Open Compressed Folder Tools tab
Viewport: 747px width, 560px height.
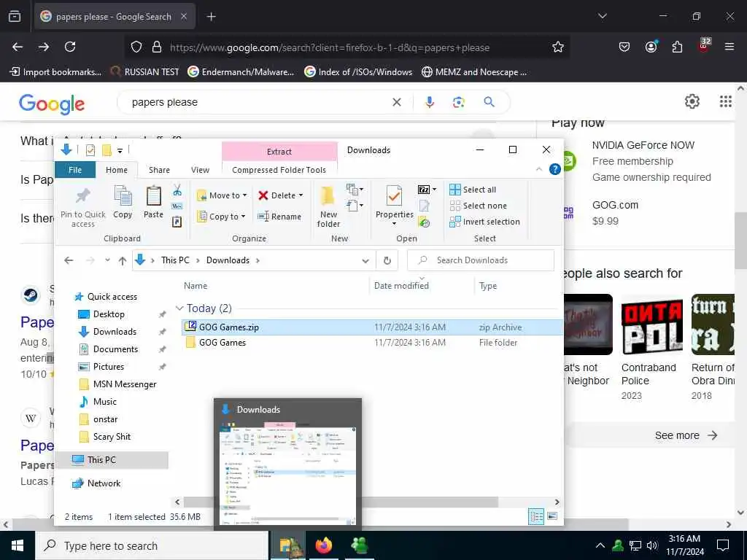279,170
